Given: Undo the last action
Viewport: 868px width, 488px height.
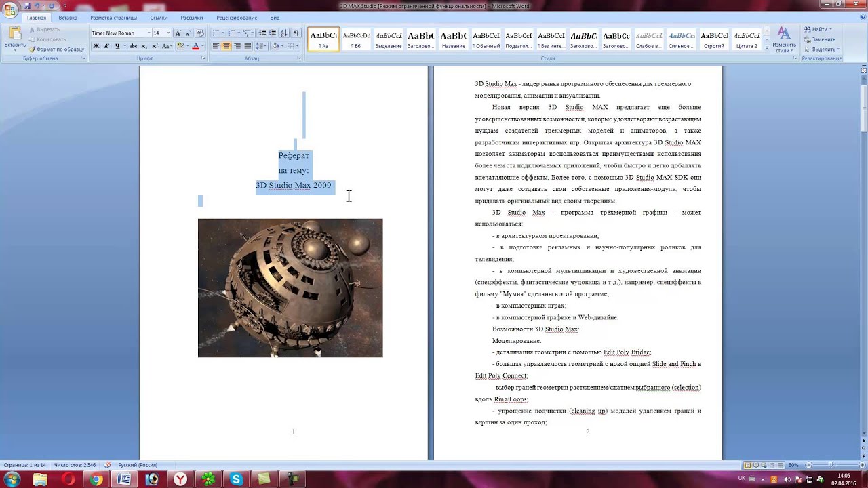Looking at the screenshot, I should (38, 5).
